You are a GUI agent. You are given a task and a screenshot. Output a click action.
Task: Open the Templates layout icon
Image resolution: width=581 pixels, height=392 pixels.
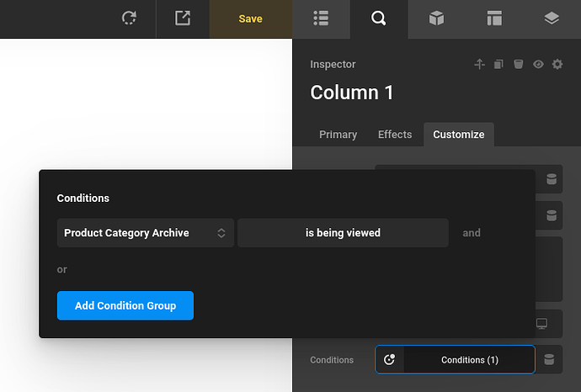coord(494,19)
